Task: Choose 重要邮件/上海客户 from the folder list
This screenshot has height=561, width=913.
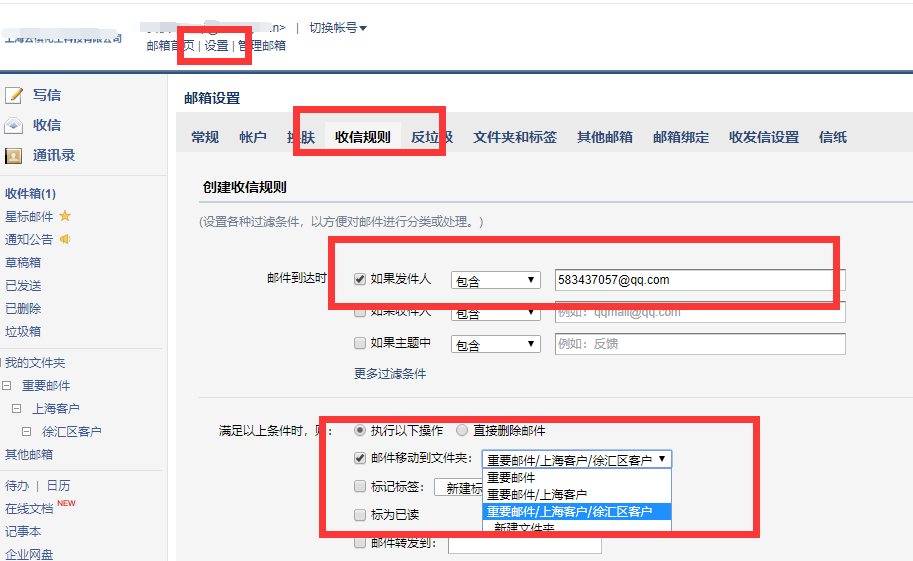Action: point(537,494)
